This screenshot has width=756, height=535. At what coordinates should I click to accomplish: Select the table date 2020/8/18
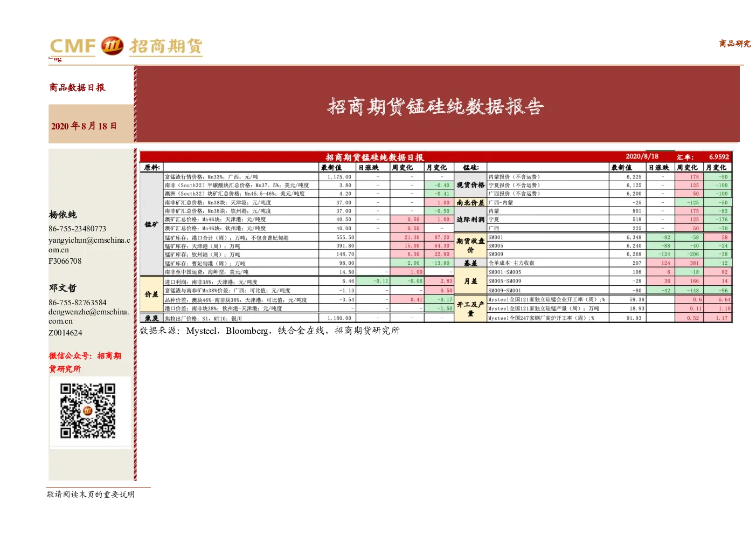(642, 156)
